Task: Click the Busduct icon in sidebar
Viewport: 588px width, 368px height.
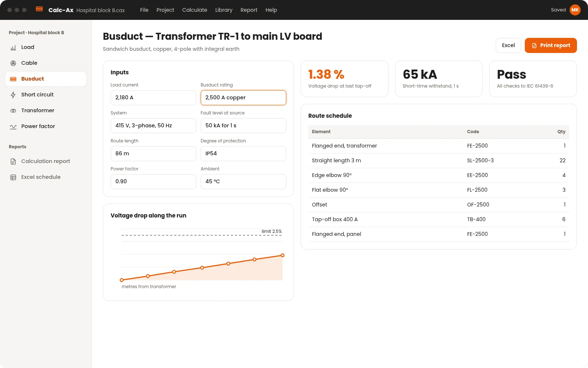Action: click(x=13, y=79)
